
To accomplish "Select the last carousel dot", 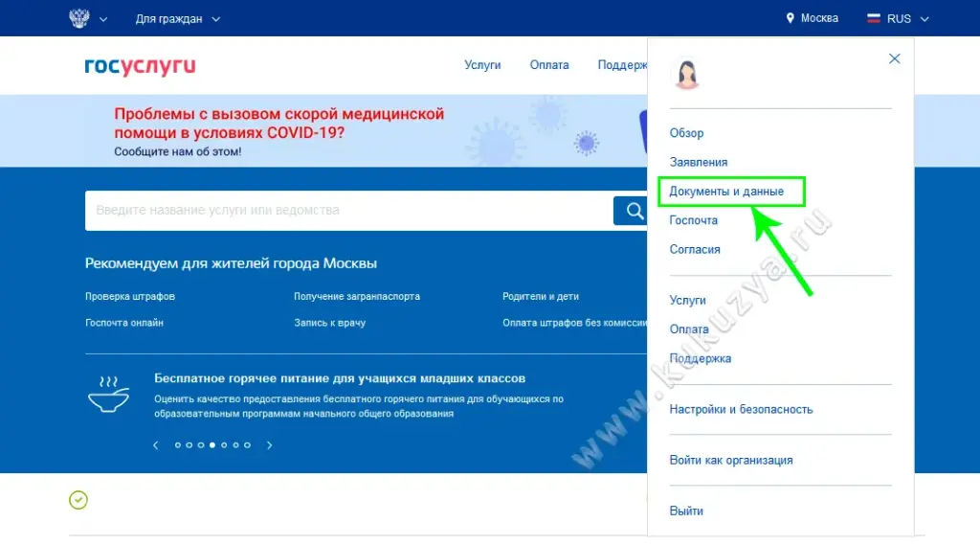I will tap(247, 445).
